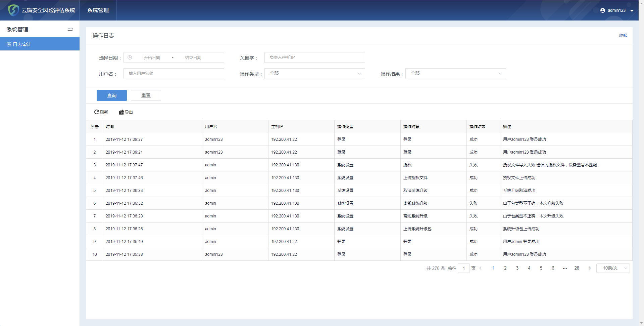
Task: Click the 系统管理 sidebar heading
Action: coord(17,29)
